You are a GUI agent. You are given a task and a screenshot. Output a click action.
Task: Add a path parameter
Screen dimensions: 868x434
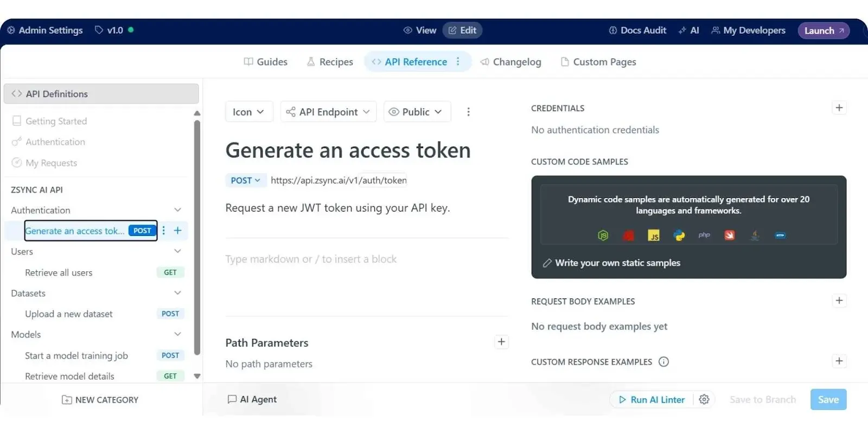point(501,342)
